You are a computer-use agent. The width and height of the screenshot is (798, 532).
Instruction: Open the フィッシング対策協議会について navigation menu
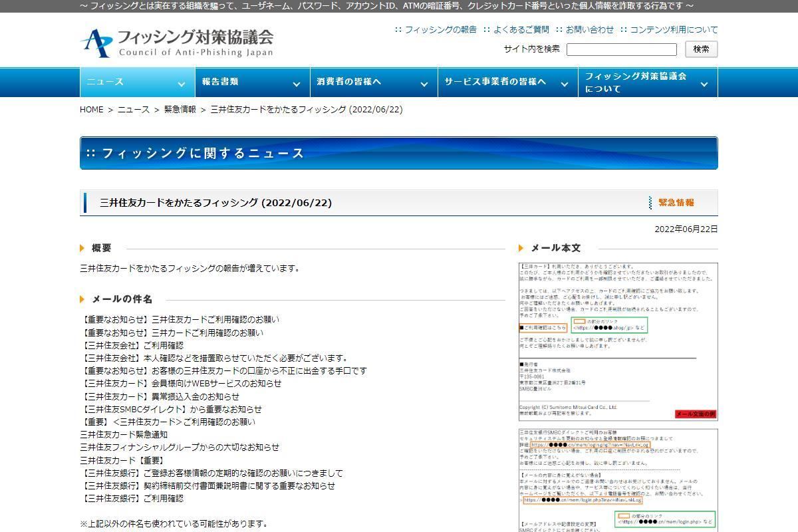click(648, 82)
